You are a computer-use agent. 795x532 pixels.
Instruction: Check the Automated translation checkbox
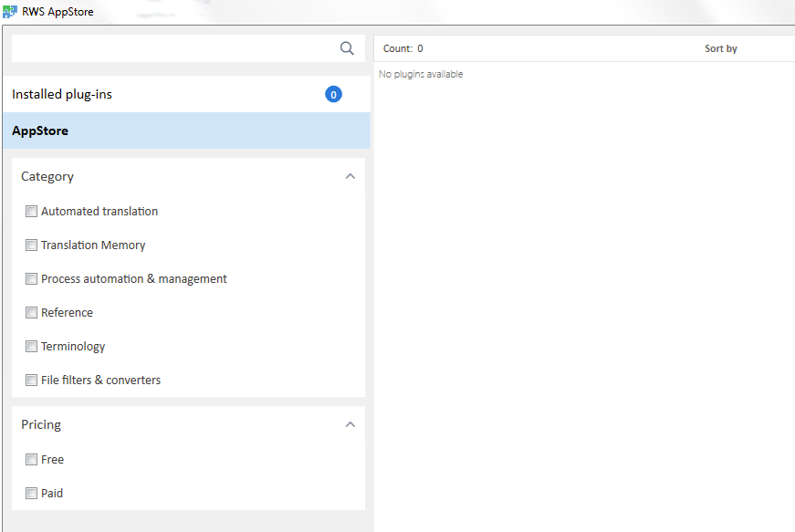click(x=31, y=212)
